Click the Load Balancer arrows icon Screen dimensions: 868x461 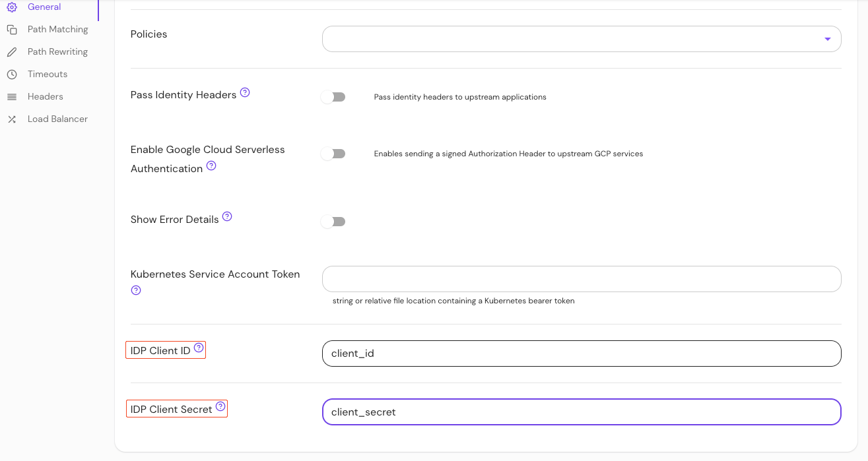(11, 119)
